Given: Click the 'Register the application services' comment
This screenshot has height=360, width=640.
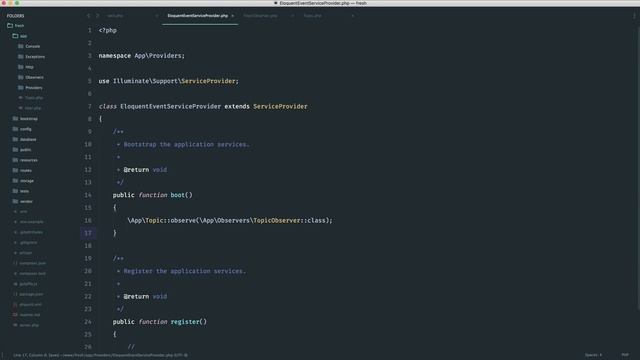Looking at the screenshot, I should [184, 271].
